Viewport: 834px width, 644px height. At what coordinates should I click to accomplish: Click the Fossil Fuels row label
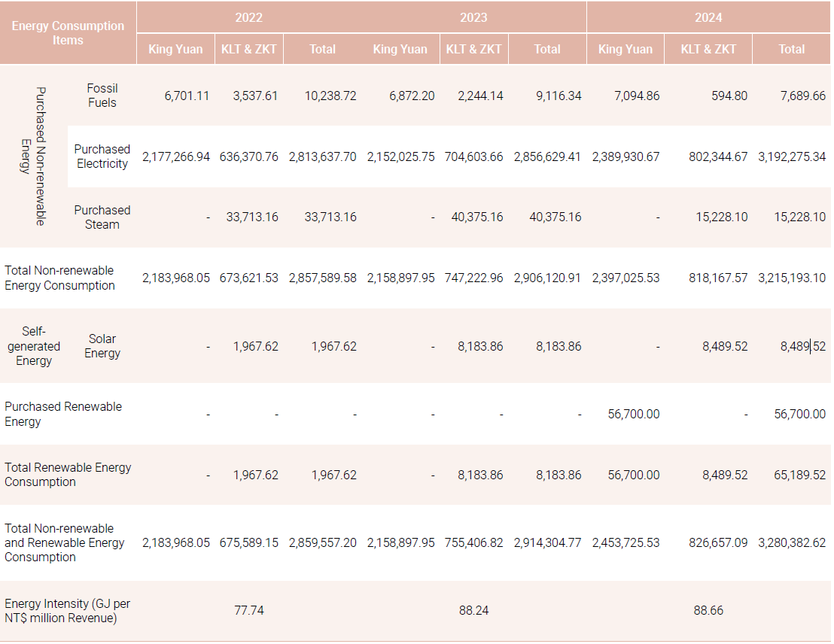[102, 96]
